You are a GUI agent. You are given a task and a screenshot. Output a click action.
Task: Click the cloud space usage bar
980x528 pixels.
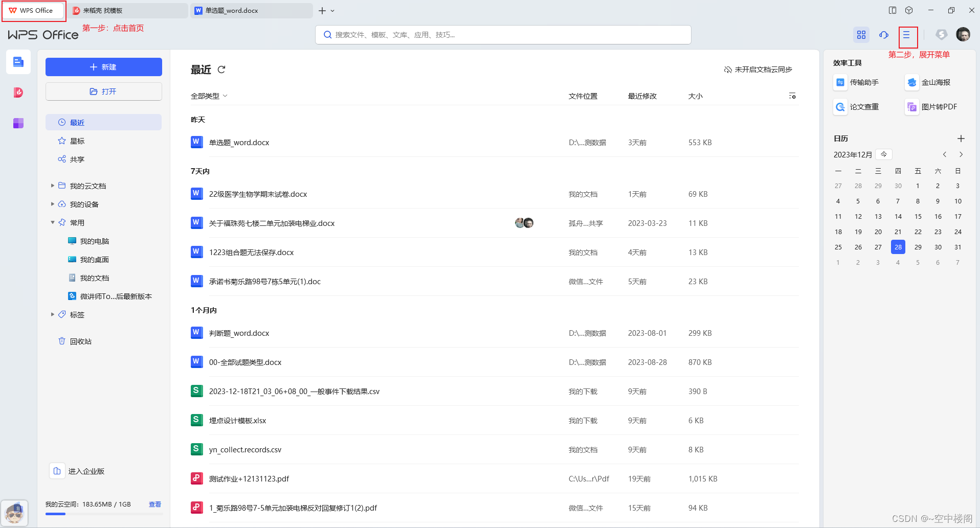(x=104, y=514)
